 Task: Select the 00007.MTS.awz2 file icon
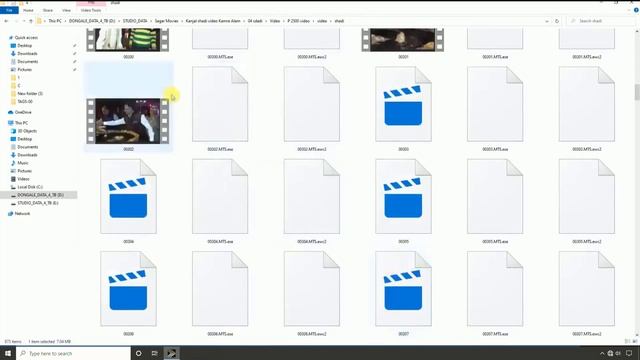[x=587, y=289]
